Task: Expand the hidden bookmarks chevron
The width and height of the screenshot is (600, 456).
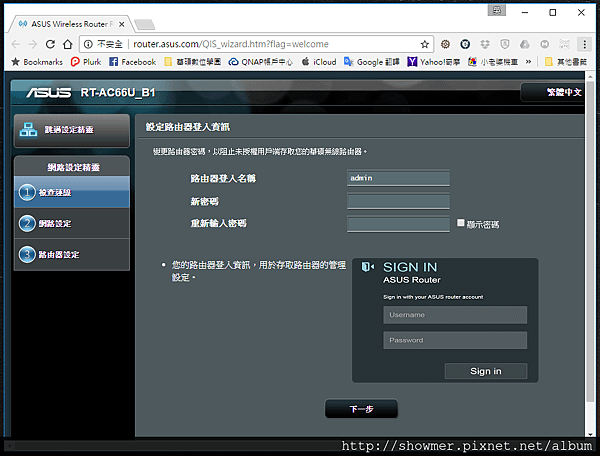Action: [x=528, y=62]
